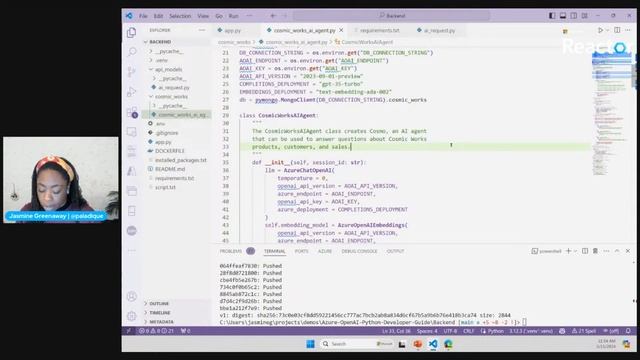Open notifications bell in status bar
640x360 pixels.
(x=628, y=331)
